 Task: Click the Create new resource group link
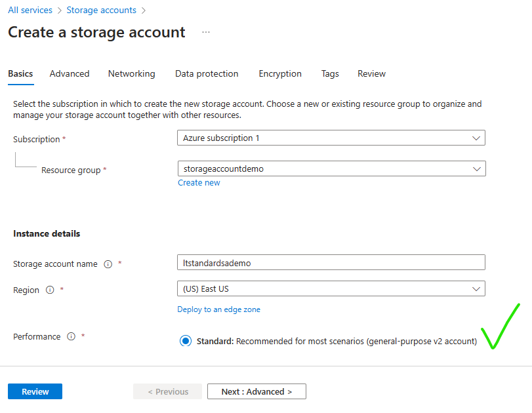199,183
